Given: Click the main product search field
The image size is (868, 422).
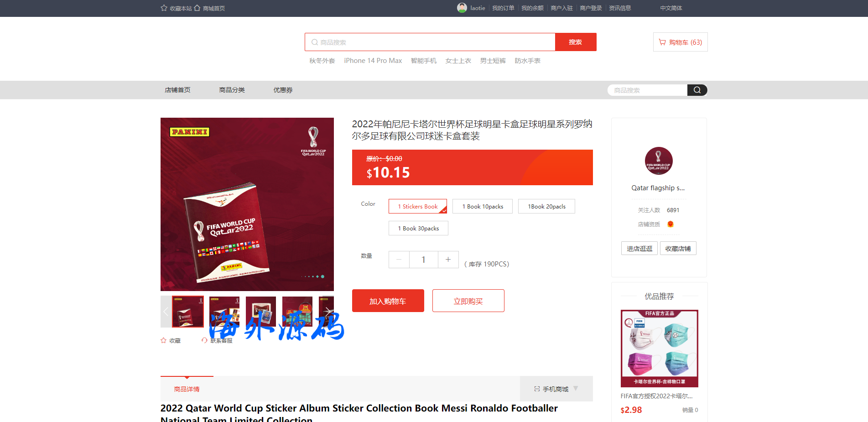Looking at the screenshot, I should [x=430, y=42].
